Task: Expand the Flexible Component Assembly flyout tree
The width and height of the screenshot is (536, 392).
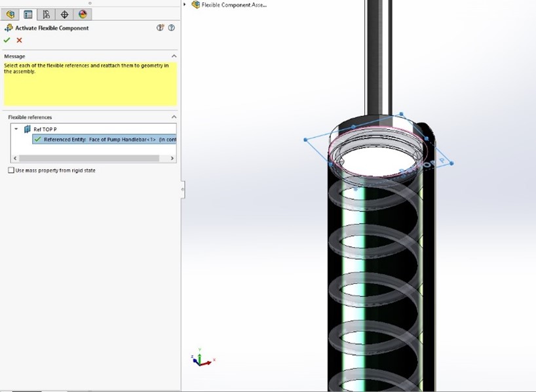Action: pyautogui.click(x=186, y=5)
